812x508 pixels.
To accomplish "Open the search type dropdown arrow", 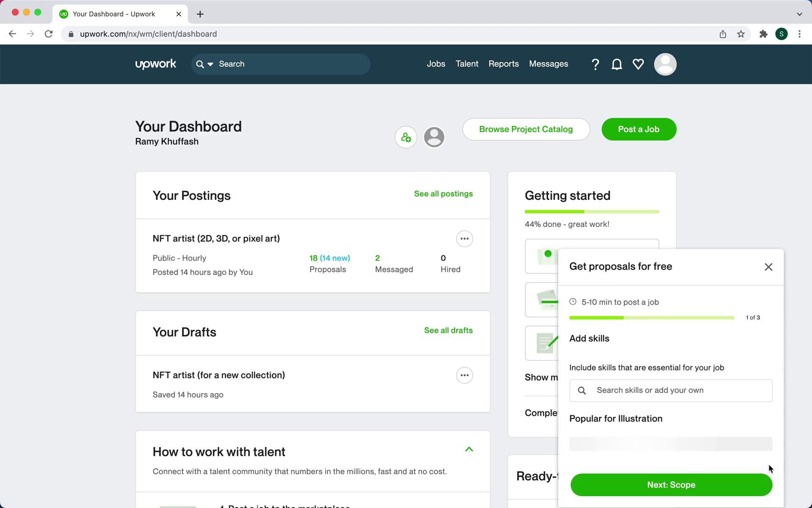I will [210, 64].
